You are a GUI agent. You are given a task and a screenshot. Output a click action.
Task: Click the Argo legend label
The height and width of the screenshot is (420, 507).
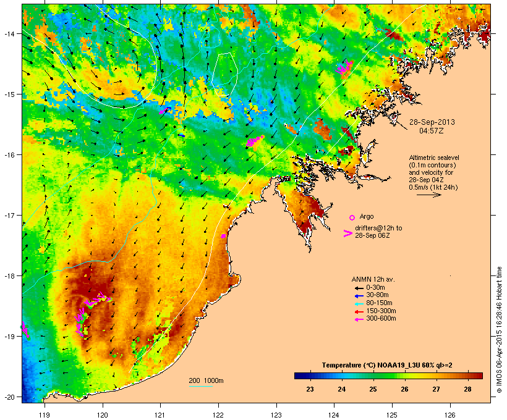click(x=367, y=216)
